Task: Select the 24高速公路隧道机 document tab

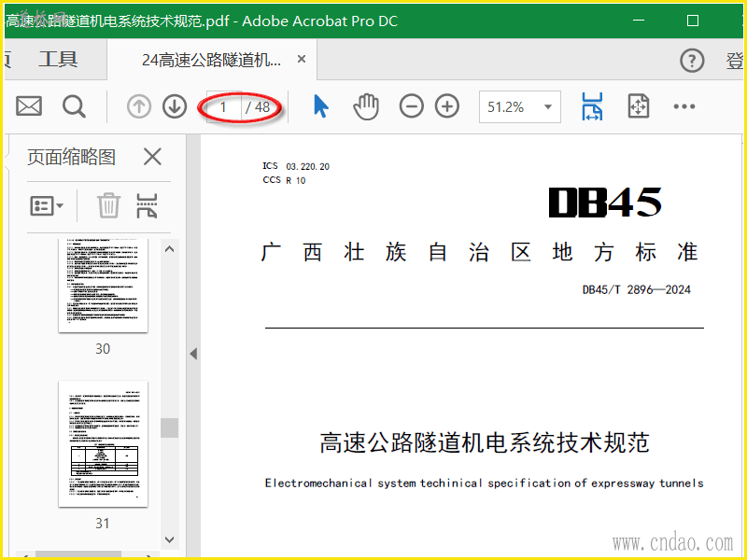Action: coord(212,60)
